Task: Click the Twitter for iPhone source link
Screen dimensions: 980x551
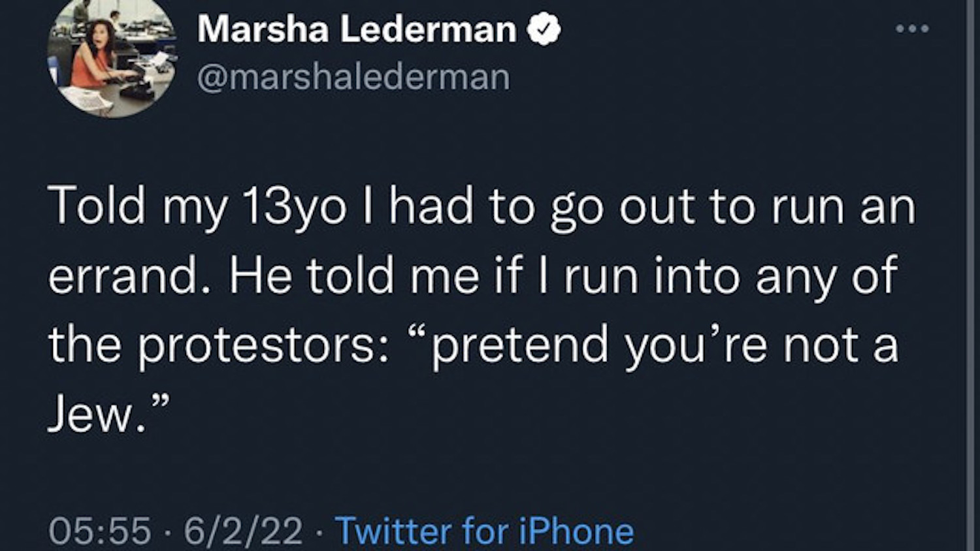Action: 484,530
